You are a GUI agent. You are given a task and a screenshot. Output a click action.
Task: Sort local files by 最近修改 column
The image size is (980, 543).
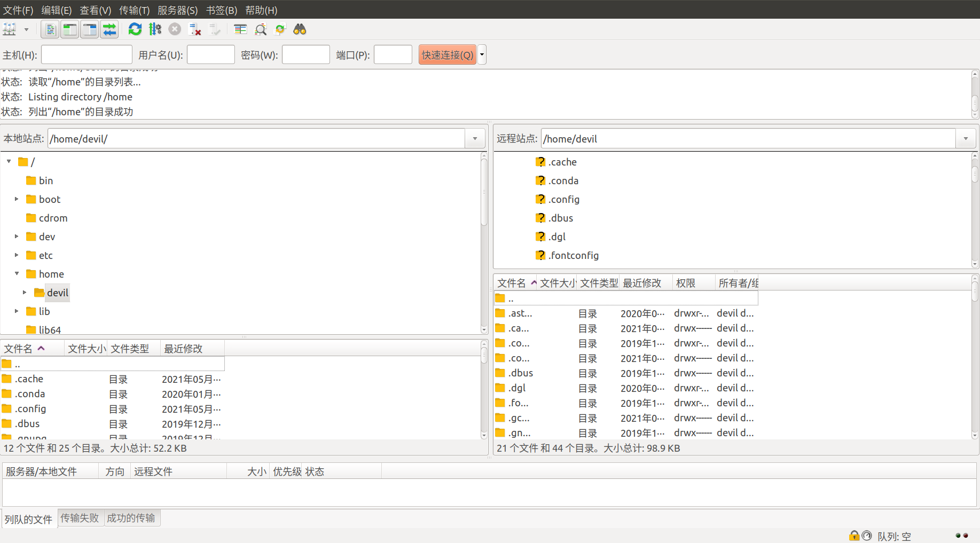192,349
